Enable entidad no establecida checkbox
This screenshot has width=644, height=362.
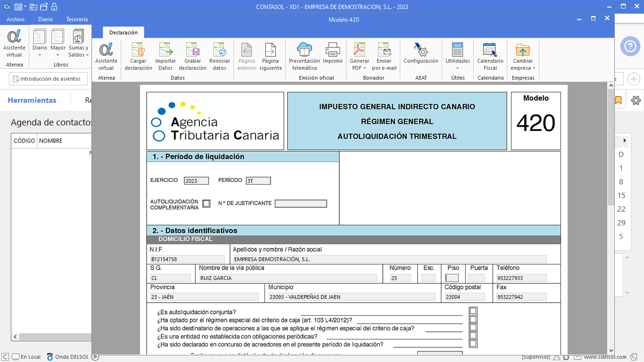(x=473, y=336)
